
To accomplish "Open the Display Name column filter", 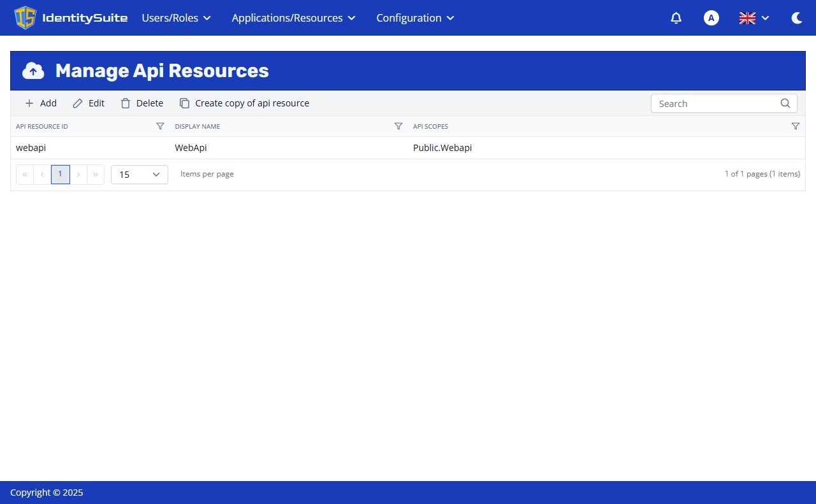I will tap(398, 126).
